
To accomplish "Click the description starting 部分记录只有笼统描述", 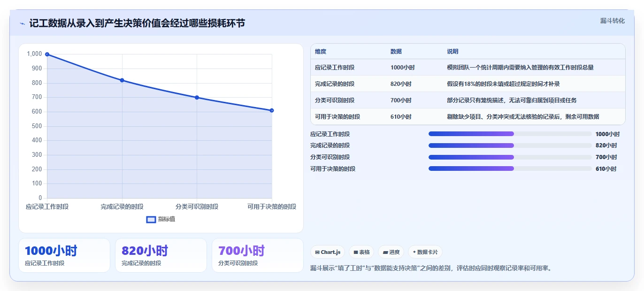I will point(512,100).
